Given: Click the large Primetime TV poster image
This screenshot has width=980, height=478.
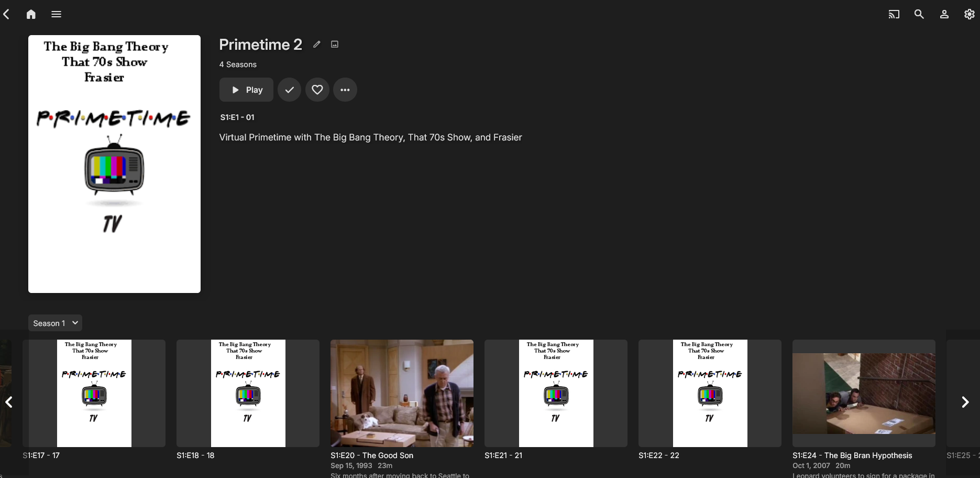Looking at the screenshot, I should [114, 164].
